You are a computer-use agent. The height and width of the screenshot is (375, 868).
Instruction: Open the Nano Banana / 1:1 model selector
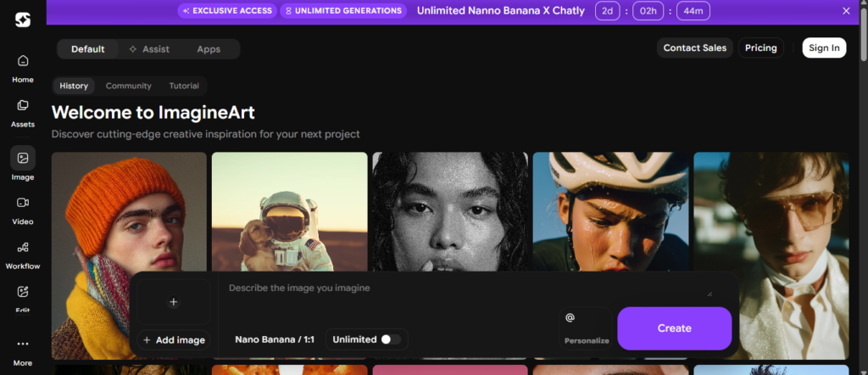click(x=275, y=339)
